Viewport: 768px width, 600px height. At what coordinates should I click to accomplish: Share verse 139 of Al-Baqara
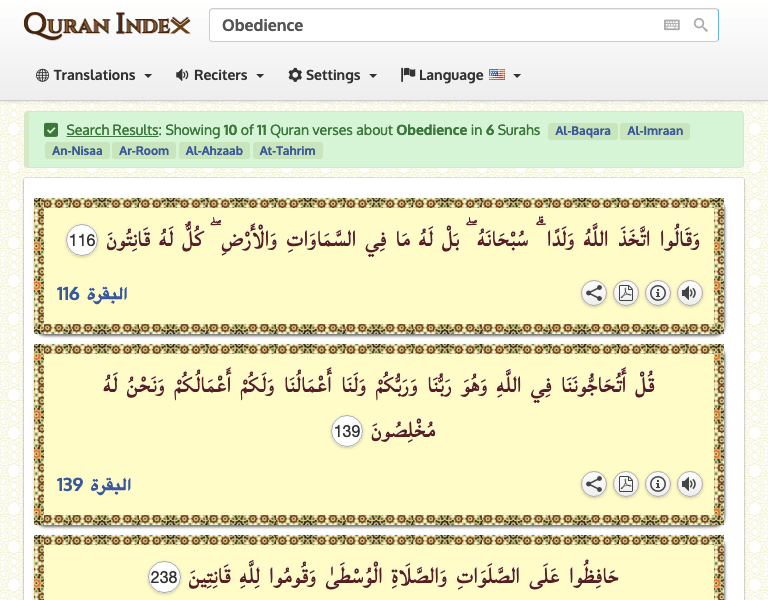pyautogui.click(x=594, y=484)
